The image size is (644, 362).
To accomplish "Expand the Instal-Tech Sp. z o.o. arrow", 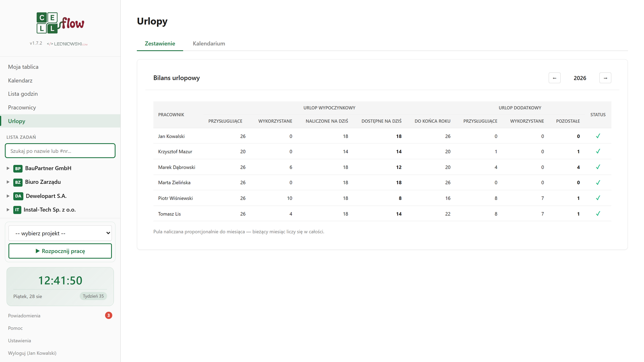I will [x=8, y=210].
